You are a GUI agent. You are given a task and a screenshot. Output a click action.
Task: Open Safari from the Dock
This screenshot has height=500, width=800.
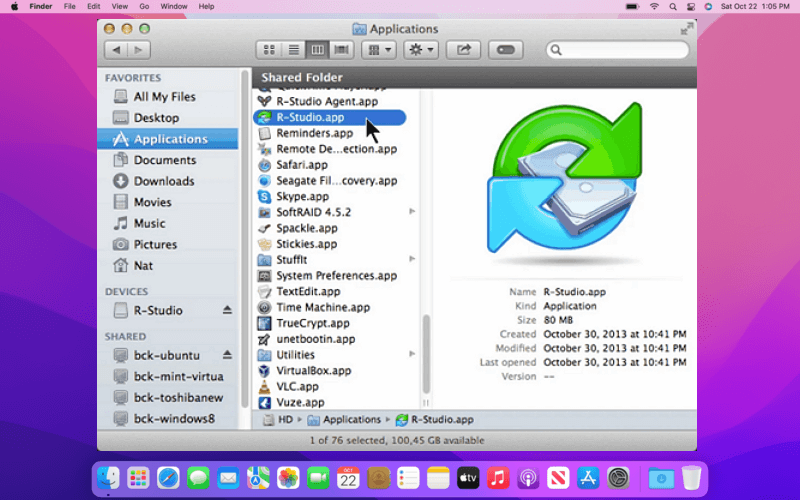pyautogui.click(x=168, y=479)
